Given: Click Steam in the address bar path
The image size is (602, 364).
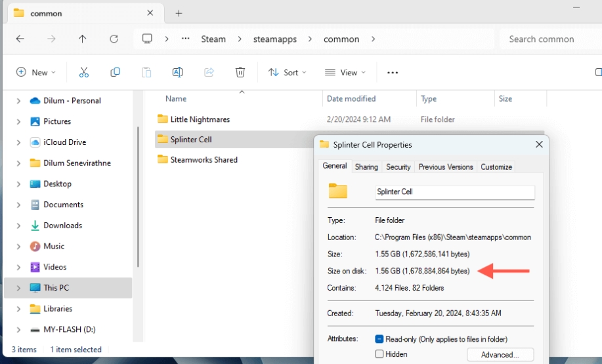Looking at the screenshot, I should (213, 39).
